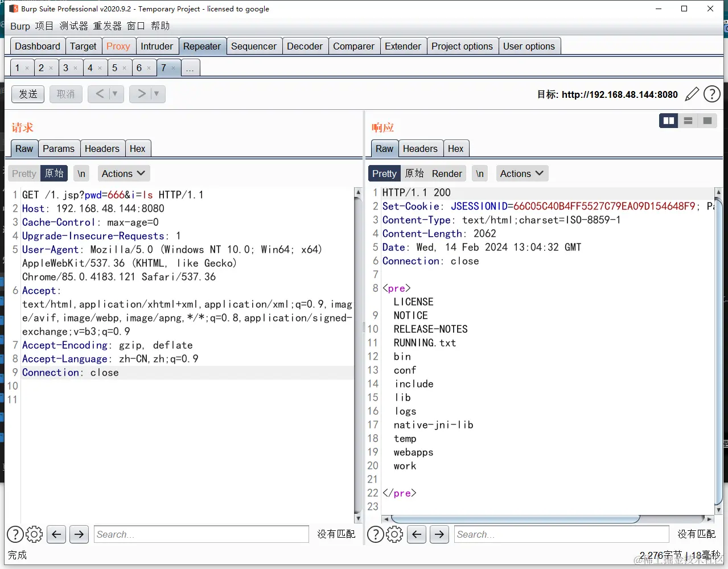
Task: Go to next response search match
Action: [439, 534]
